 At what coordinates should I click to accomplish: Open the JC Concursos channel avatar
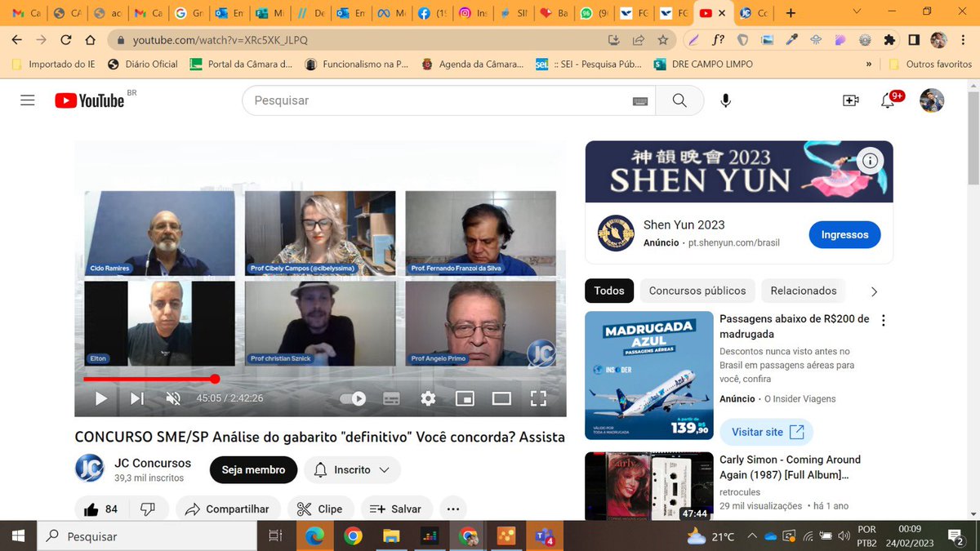tap(90, 469)
